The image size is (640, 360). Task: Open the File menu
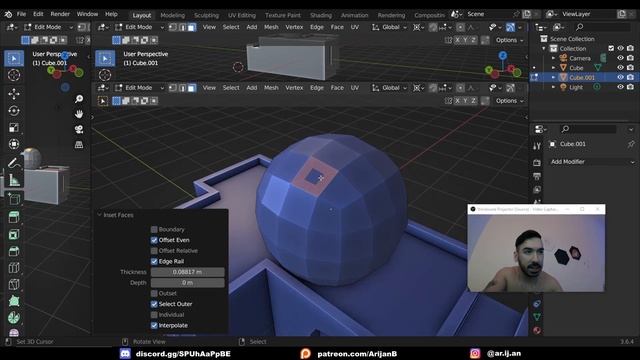(21, 14)
